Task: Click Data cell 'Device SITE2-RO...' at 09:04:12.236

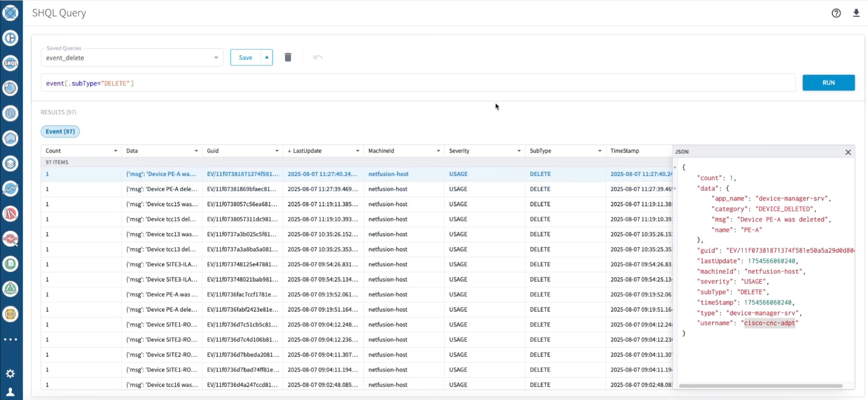Action: (161, 340)
